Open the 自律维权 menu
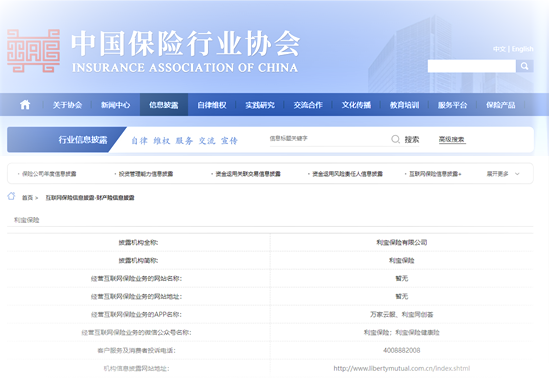 coord(211,105)
